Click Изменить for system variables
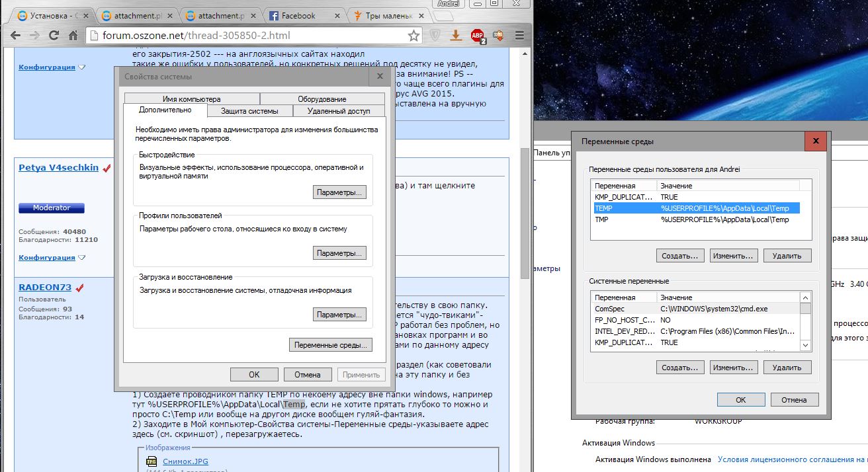Image resolution: width=868 pixels, height=472 pixels. point(734,367)
